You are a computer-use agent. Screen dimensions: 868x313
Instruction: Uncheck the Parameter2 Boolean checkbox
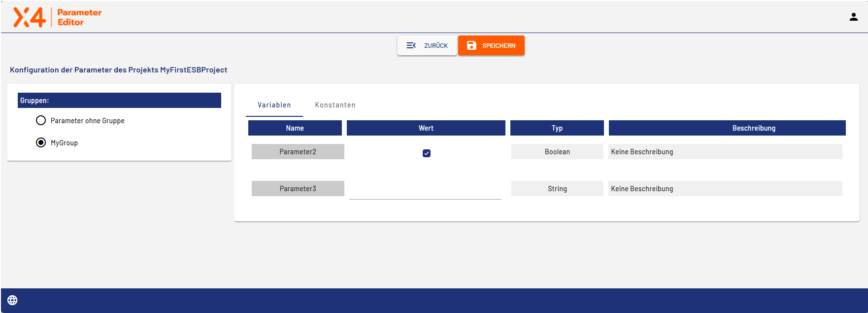[x=427, y=153]
